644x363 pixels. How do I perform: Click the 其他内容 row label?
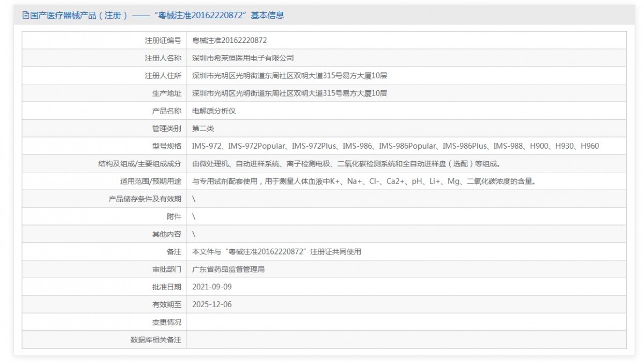click(166, 234)
